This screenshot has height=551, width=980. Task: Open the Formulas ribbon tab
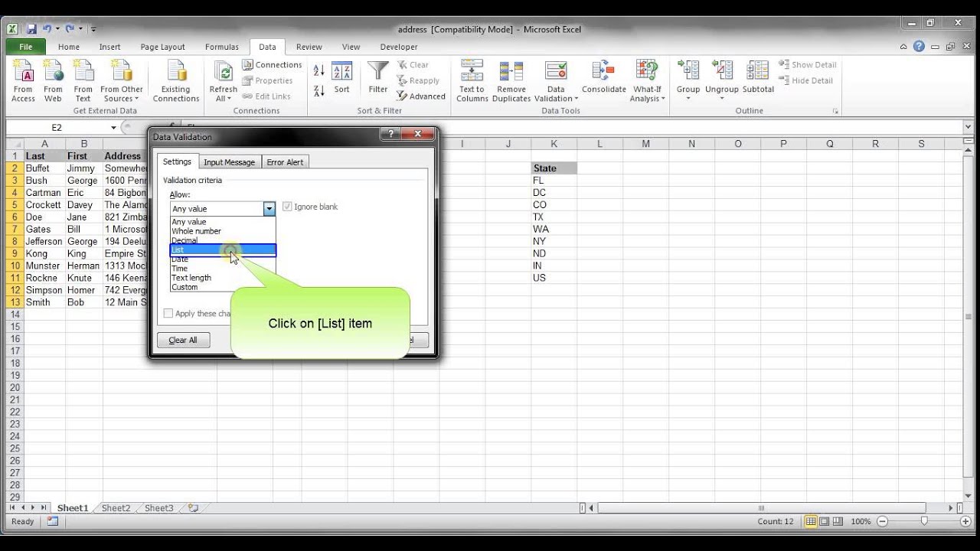tap(221, 47)
